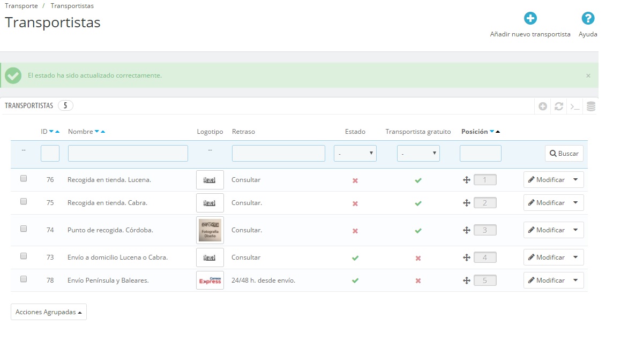Screen dimensions: 643x364
Task: Disable status for Envío Península y Baleares.
Action: pos(355,280)
